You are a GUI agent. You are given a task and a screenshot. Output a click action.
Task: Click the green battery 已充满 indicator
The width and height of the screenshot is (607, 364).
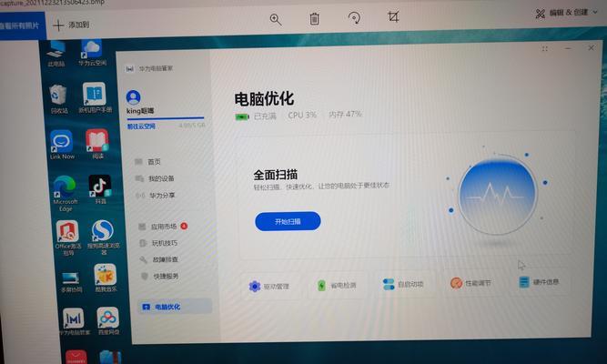(x=242, y=116)
